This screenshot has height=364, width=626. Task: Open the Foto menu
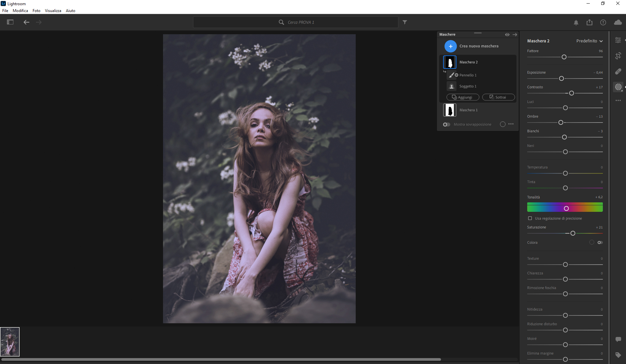coord(36,11)
